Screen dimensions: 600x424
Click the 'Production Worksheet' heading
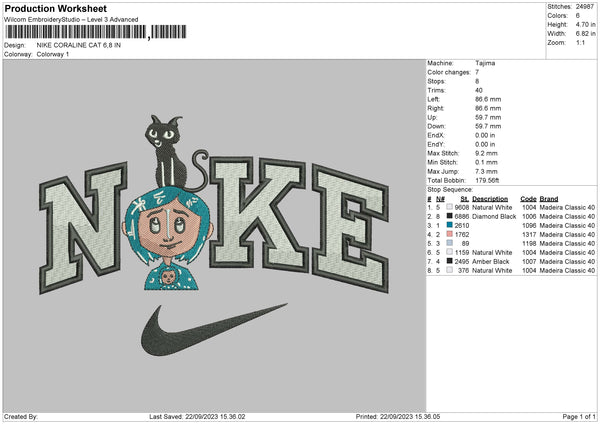pyautogui.click(x=55, y=8)
